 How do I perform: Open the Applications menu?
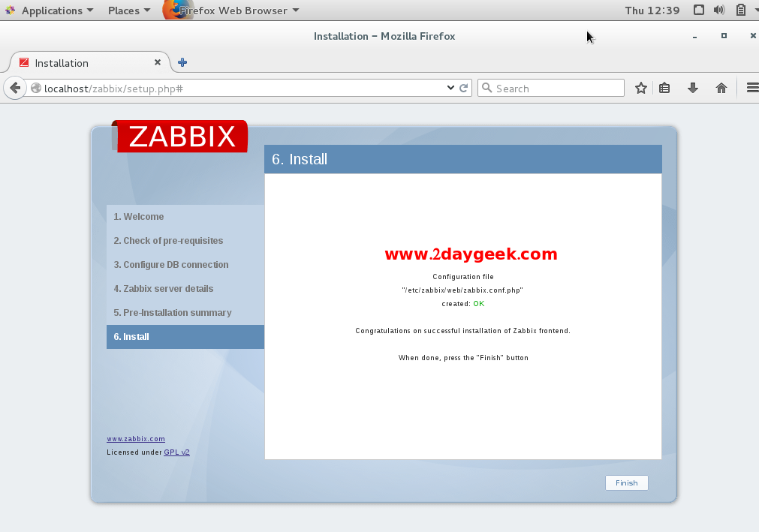(57, 11)
